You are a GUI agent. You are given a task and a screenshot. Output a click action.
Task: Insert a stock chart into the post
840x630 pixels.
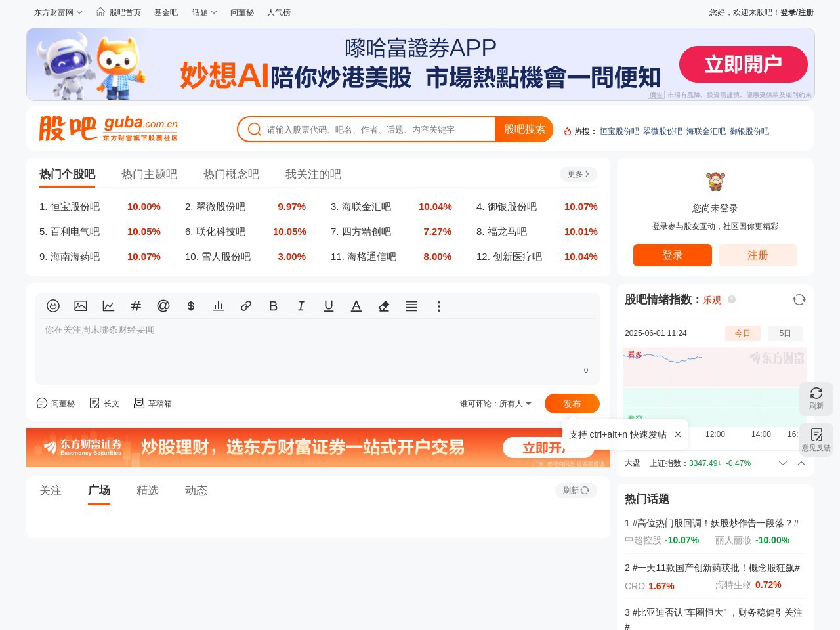coord(108,306)
